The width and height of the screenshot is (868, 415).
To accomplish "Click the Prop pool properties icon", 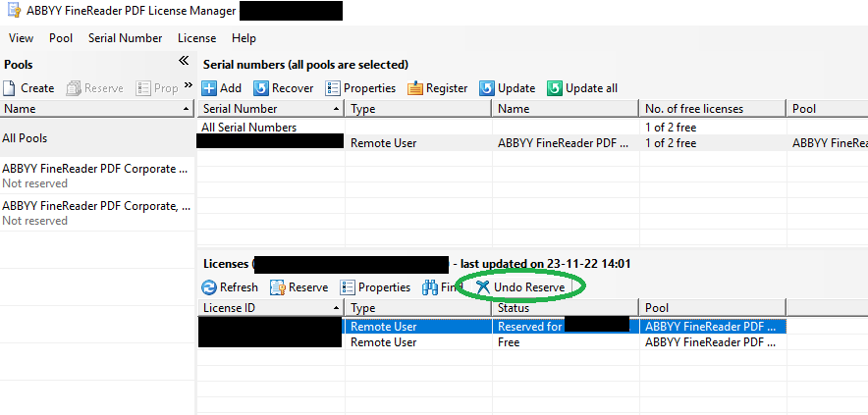I will (x=143, y=88).
